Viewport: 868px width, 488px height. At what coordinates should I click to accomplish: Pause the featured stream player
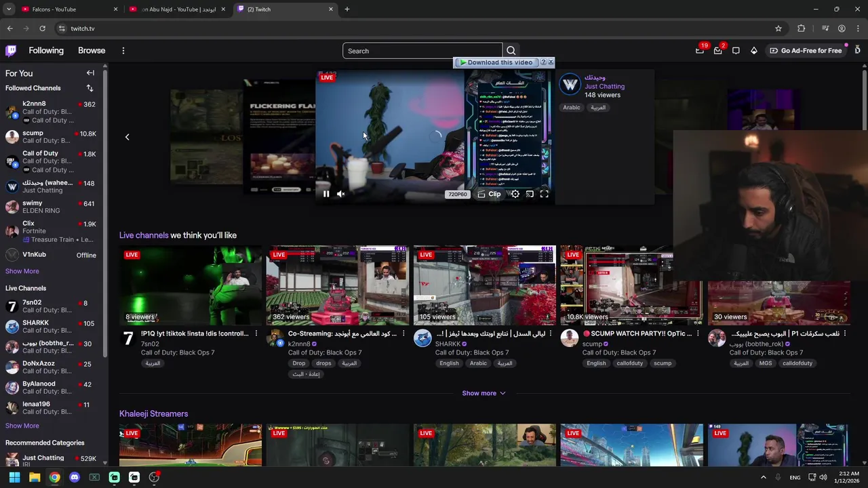pos(326,195)
